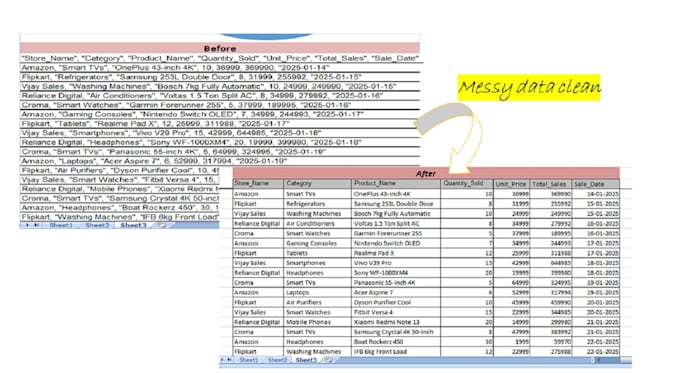Open Sheet2 tab in the Before workbook
Viewport: 680px width, 373px height.
97,225
